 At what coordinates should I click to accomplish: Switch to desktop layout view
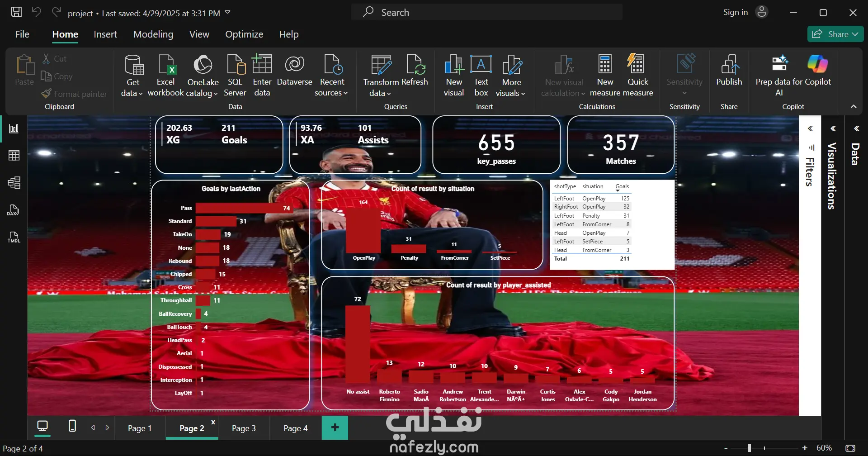(42, 426)
